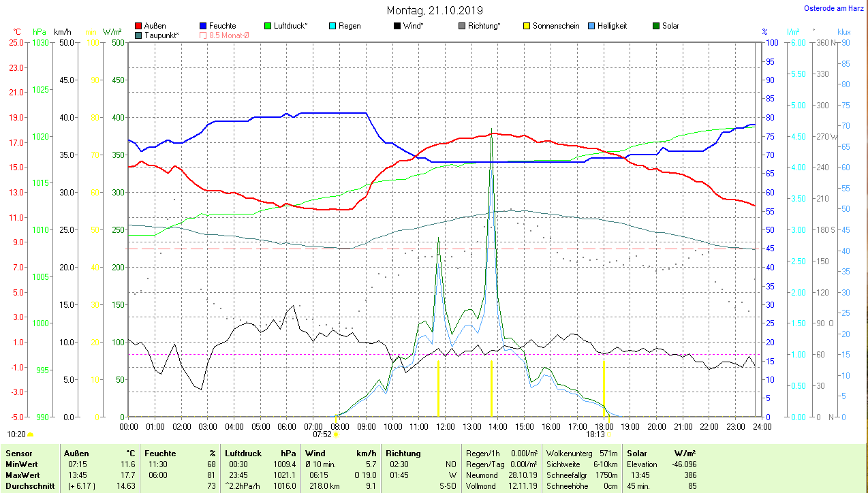Click the MaxWert row label
868x493 pixels.
point(22,475)
